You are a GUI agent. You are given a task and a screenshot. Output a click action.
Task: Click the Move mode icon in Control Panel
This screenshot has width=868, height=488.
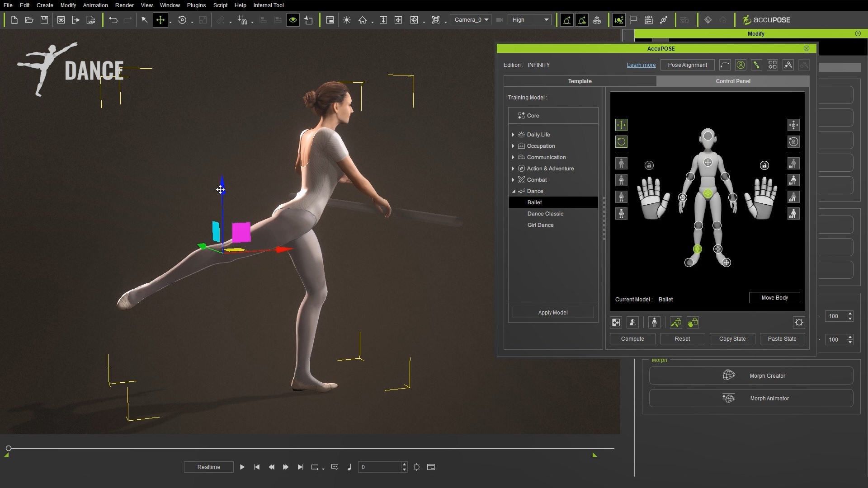pos(621,125)
